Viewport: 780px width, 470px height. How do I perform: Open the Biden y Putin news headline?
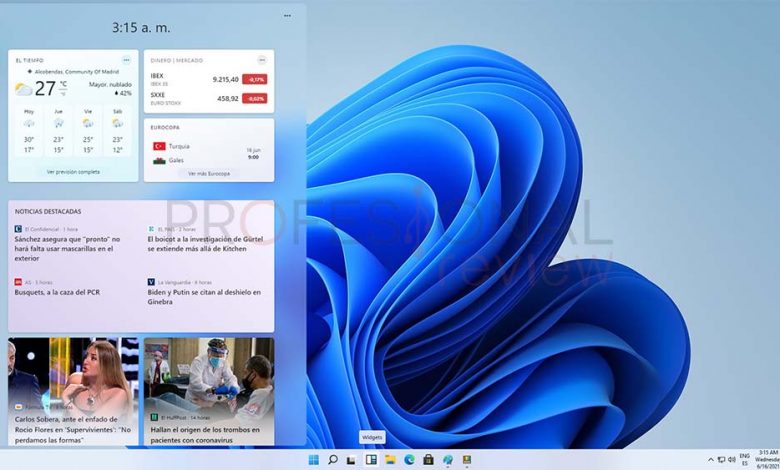click(204, 297)
